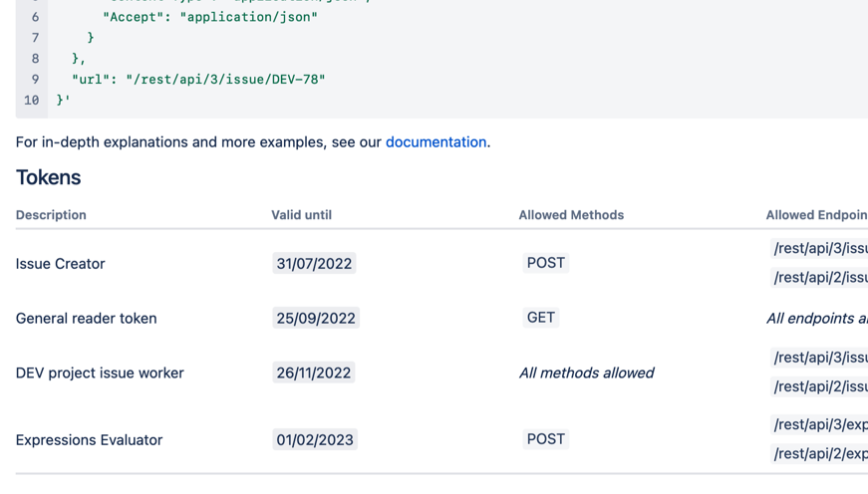Click the POST badge for Expressions Evaluator

[546, 439]
